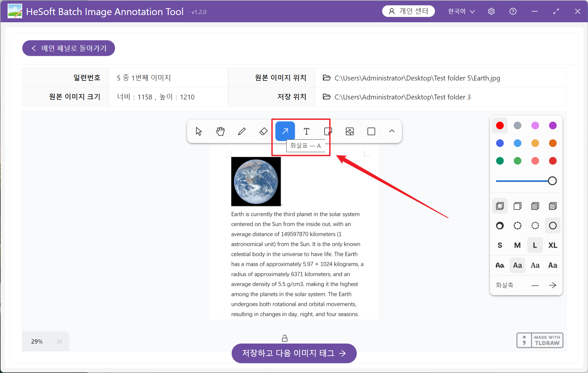Expand more tools chevron in toolbar
The image size is (588, 373).
click(x=392, y=131)
